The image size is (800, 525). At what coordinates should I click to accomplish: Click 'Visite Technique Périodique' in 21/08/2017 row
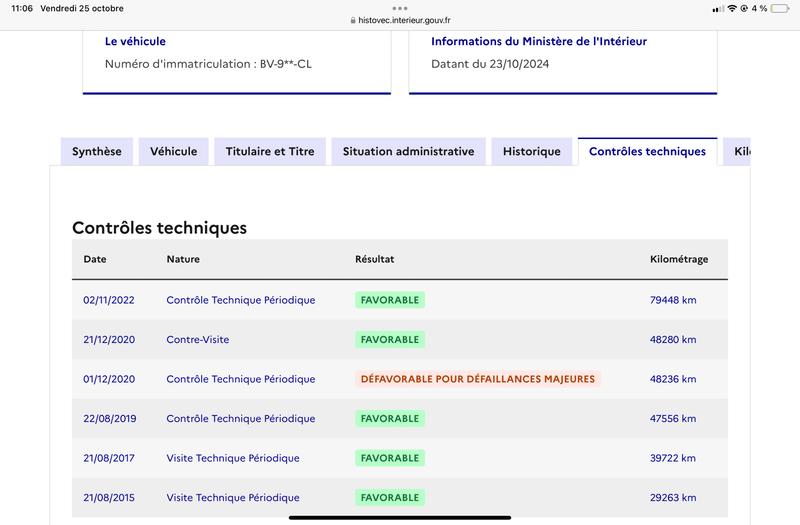point(233,458)
